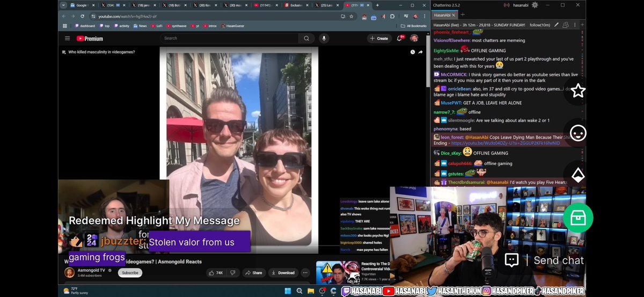Click the YouTube search magnifier button
The image size is (644, 297).
tap(306, 38)
